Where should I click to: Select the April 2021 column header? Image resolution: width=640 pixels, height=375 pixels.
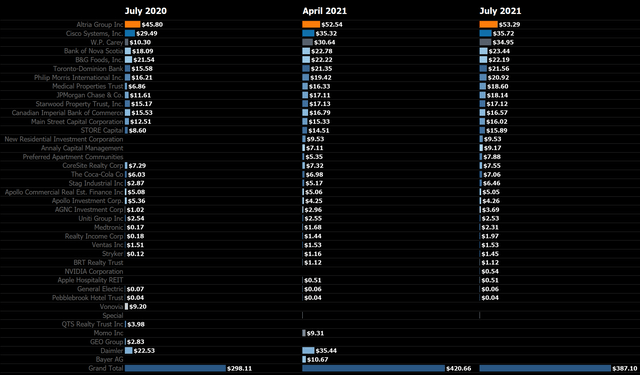pyautogui.click(x=324, y=11)
